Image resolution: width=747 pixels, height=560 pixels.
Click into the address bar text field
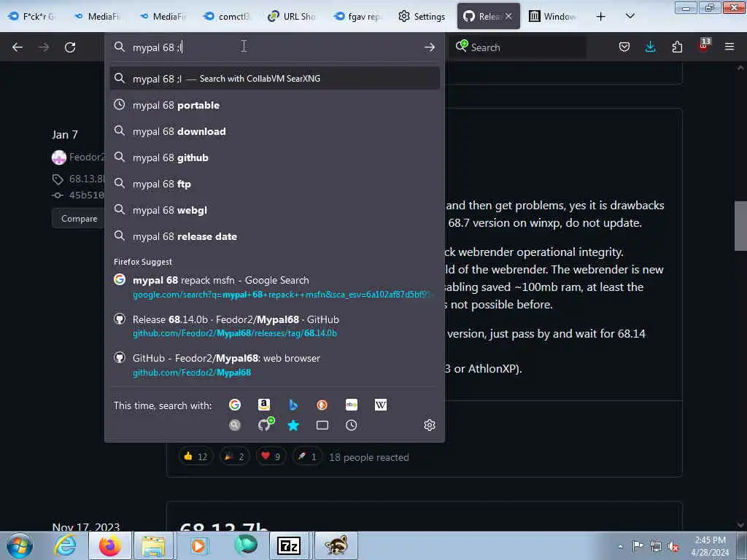(274, 47)
